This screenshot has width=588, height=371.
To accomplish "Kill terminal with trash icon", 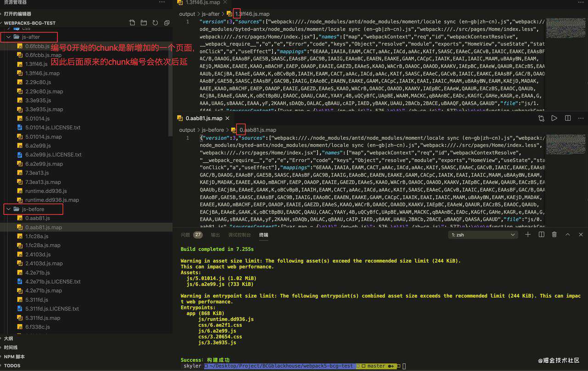I will pos(554,235).
